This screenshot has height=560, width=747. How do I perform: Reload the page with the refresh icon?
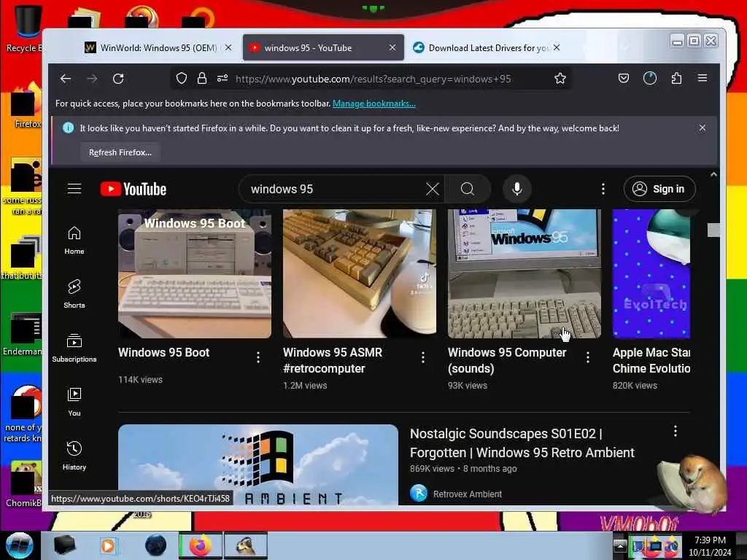coord(118,79)
